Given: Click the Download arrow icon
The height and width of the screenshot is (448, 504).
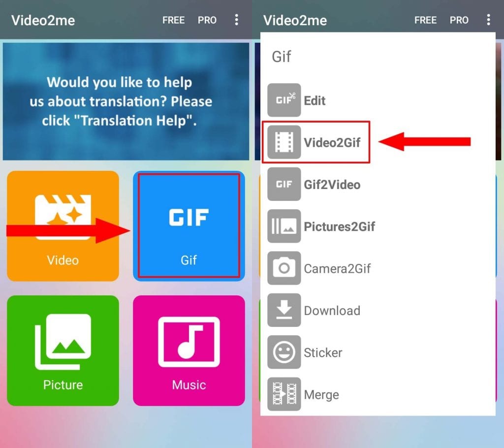Looking at the screenshot, I should pos(284,310).
